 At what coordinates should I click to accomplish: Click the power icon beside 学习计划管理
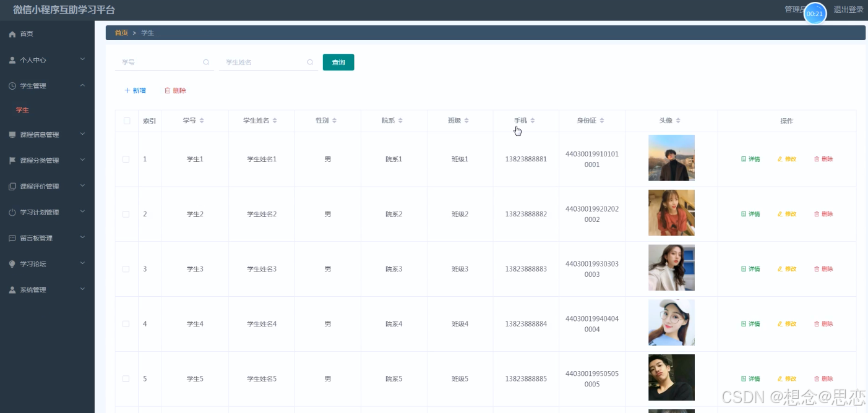(12, 213)
